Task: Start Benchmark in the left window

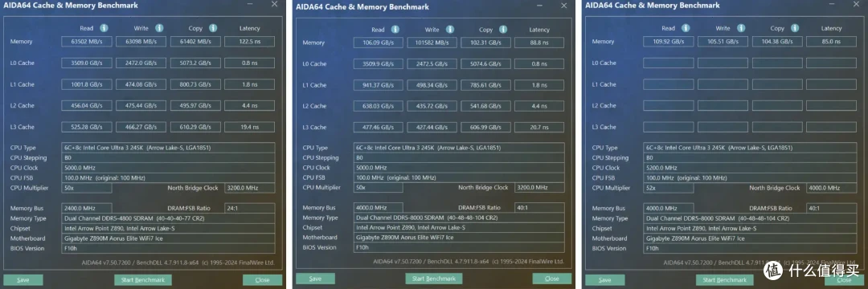Action: [x=143, y=280]
